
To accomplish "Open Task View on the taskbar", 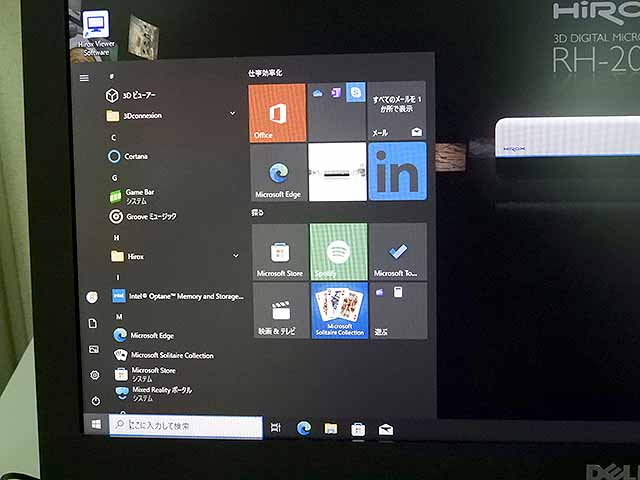I will click(x=276, y=427).
